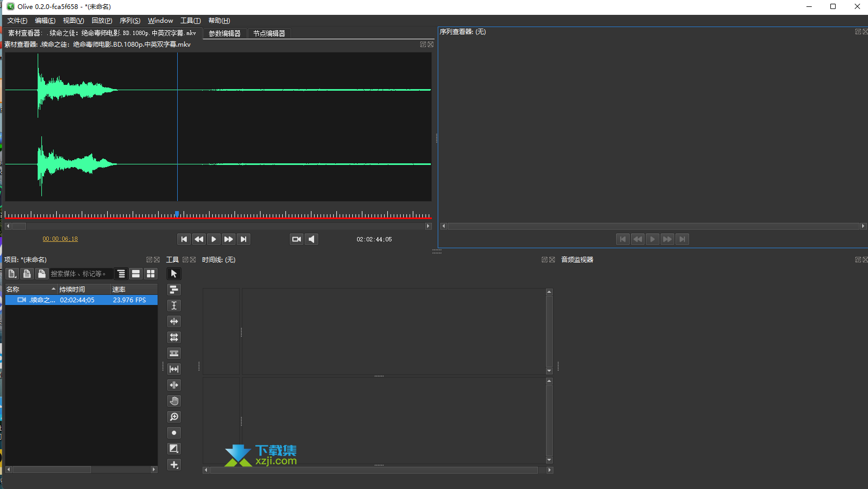Select the Slip tool with bracketed arrow icon
868x489 pixels.
tap(173, 369)
